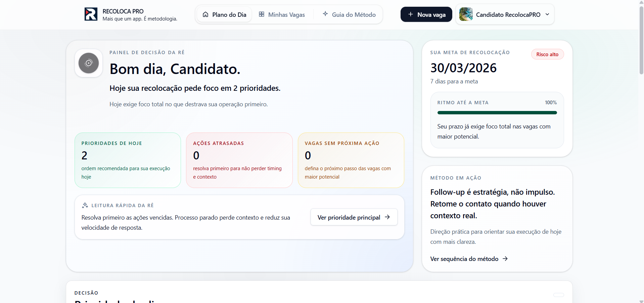Image resolution: width=644 pixels, height=303 pixels.
Task: Select the Ações Atrasadas card
Action: (239, 160)
